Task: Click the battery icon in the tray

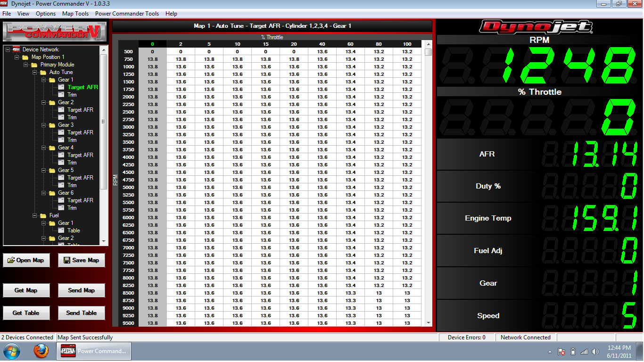Action: 573,352
